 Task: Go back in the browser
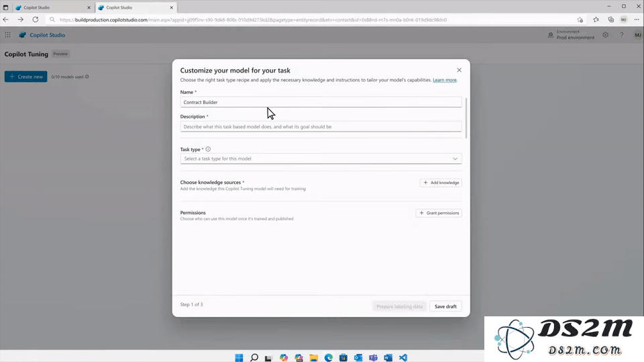click(6, 19)
